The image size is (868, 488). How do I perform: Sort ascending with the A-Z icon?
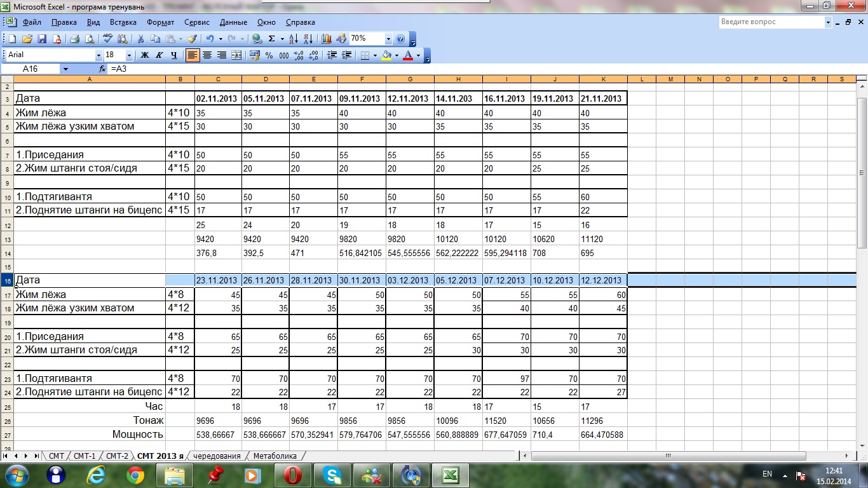tap(293, 39)
